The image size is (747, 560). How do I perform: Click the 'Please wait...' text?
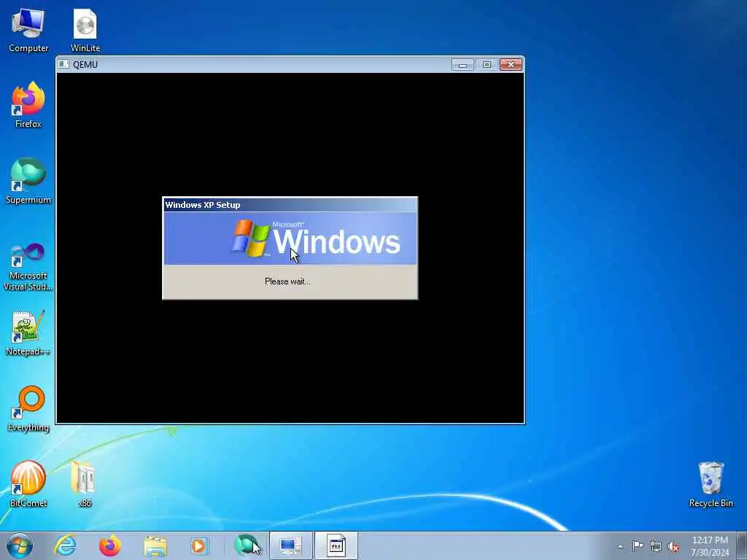point(287,281)
